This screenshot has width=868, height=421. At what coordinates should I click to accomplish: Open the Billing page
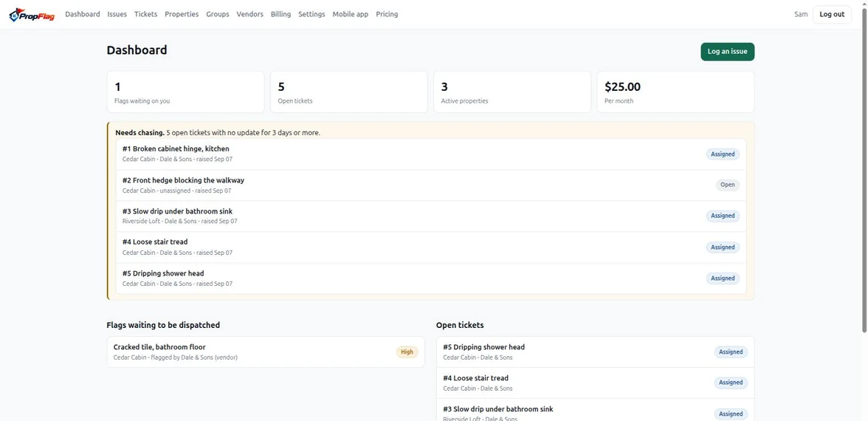pyautogui.click(x=280, y=15)
